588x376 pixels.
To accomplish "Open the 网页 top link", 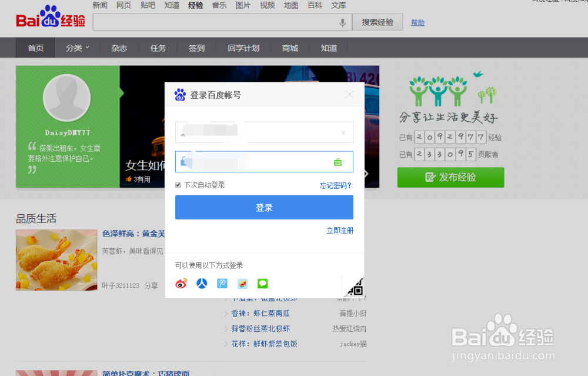I will pyautogui.click(x=123, y=5).
